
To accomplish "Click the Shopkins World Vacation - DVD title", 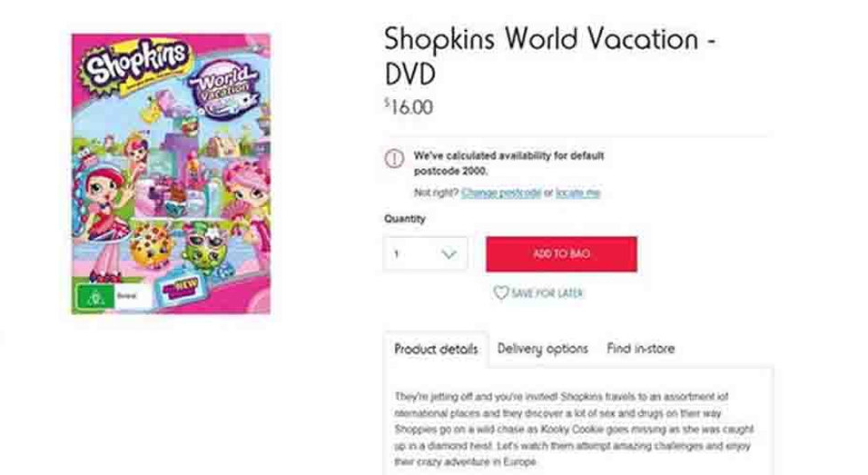I will point(550,54).
